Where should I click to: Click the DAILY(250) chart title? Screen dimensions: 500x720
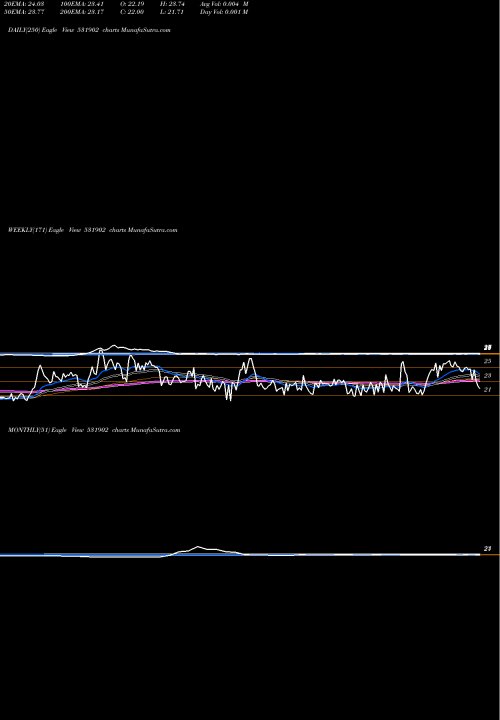click(89, 30)
